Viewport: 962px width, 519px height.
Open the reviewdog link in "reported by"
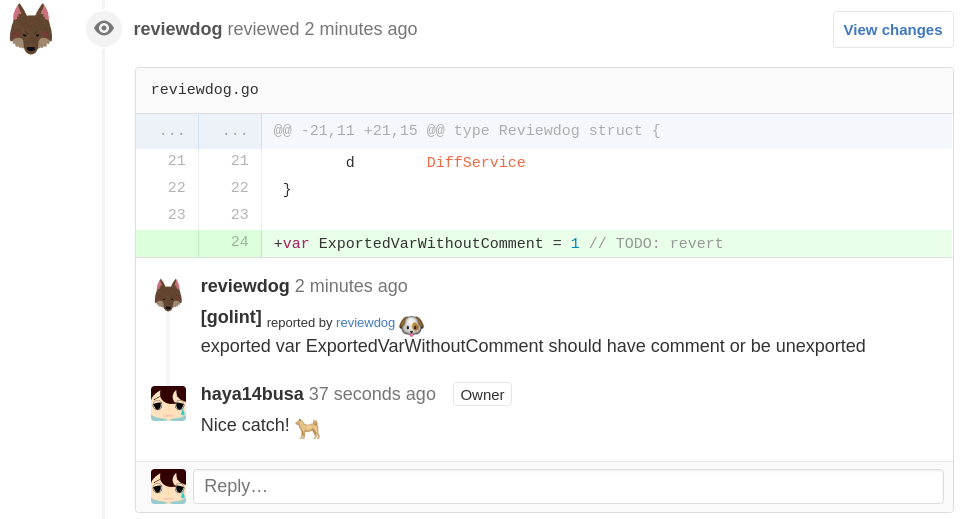[x=365, y=323]
